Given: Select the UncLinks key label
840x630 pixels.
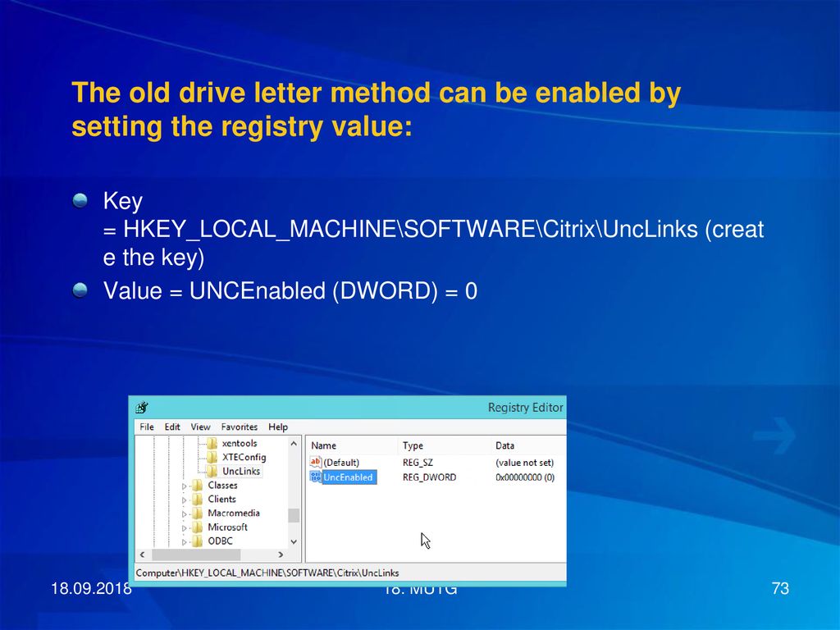Looking at the screenshot, I should point(241,471).
